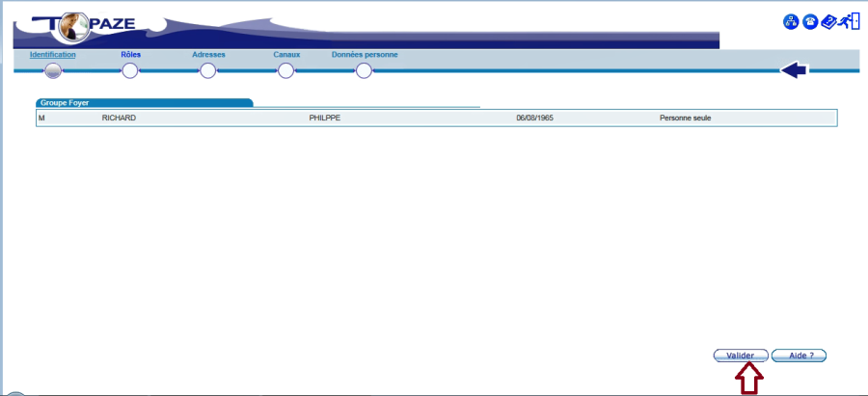Click the Aide ? button
Viewport: 868px width, 396px height.
[x=800, y=356]
